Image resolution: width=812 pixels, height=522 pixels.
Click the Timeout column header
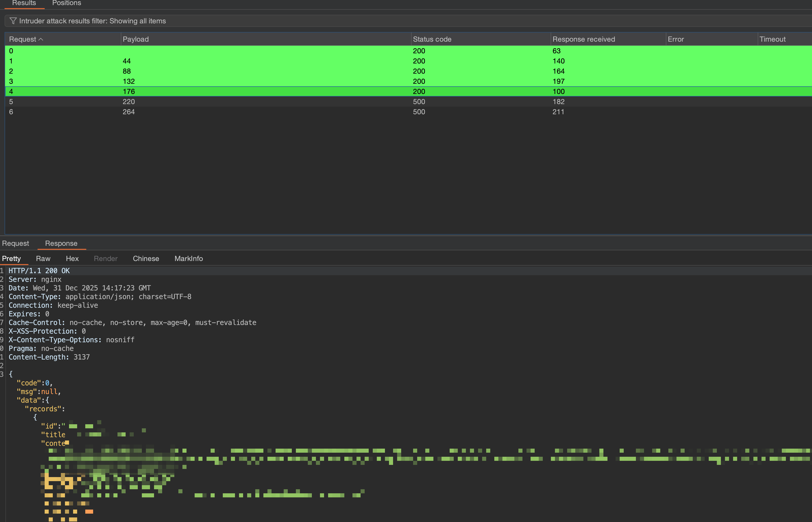(x=772, y=39)
